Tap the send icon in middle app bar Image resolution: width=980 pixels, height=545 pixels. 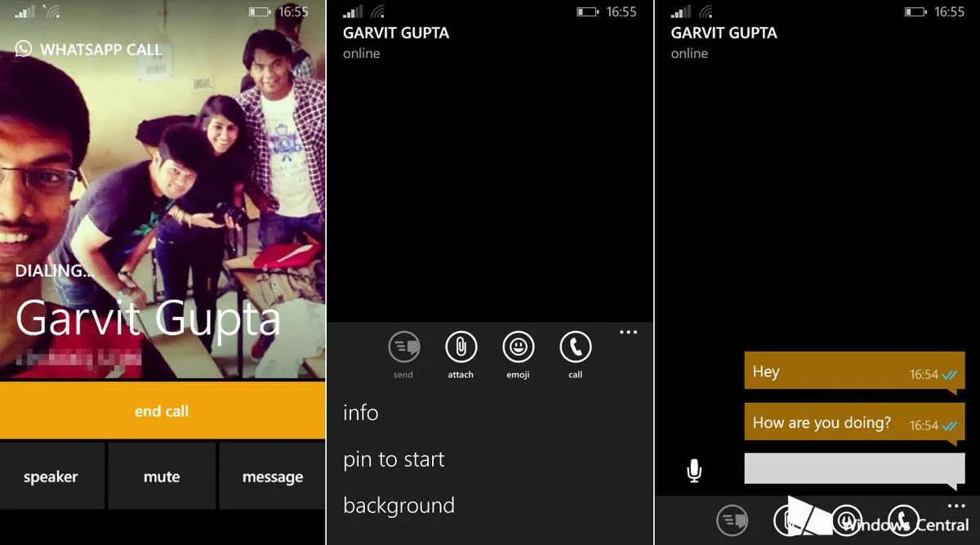click(403, 347)
